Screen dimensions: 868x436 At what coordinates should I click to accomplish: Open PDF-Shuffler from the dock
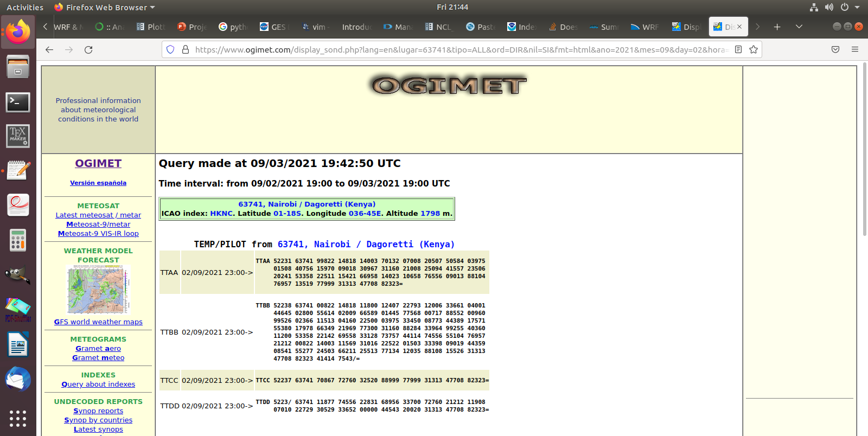(18, 310)
